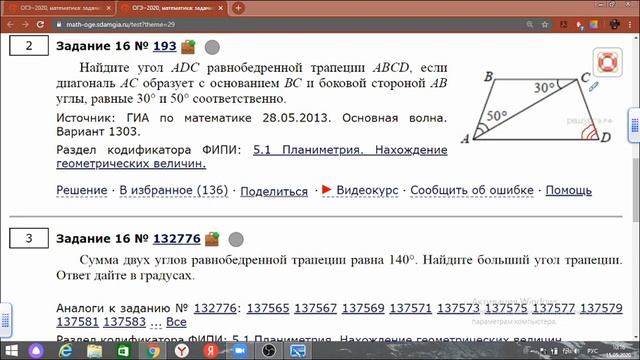Viewport: 640px width, 360px height.
Task: Click the gray circle marker for task 193
Action: (x=212, y=47)
